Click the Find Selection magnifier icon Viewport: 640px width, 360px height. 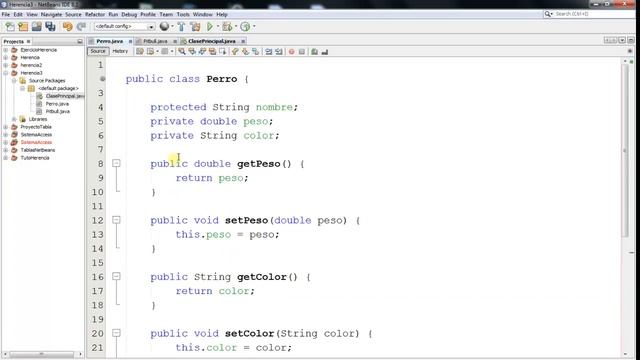[182, 51]
